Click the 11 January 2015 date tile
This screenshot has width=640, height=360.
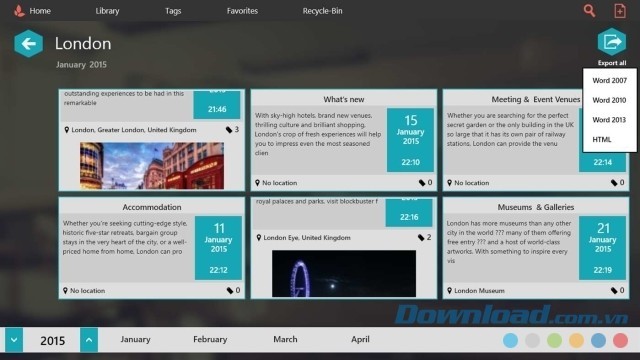point(218,248)
